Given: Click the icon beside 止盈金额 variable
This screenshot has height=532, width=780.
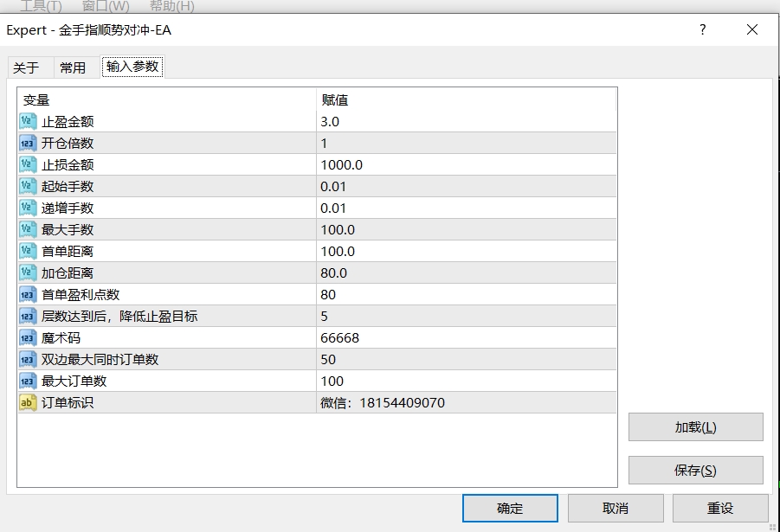Looking at the screenshot, I should (x=28, y=122).
